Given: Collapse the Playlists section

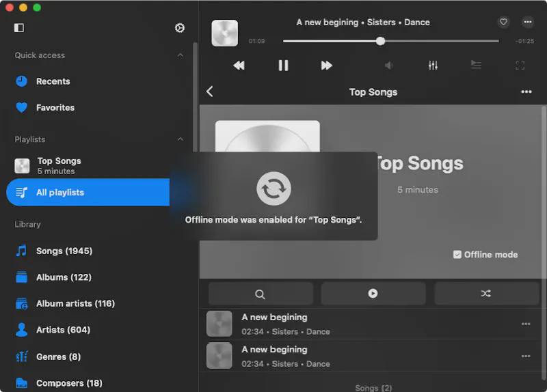Looking at the screenshot, I should point(181,139).
